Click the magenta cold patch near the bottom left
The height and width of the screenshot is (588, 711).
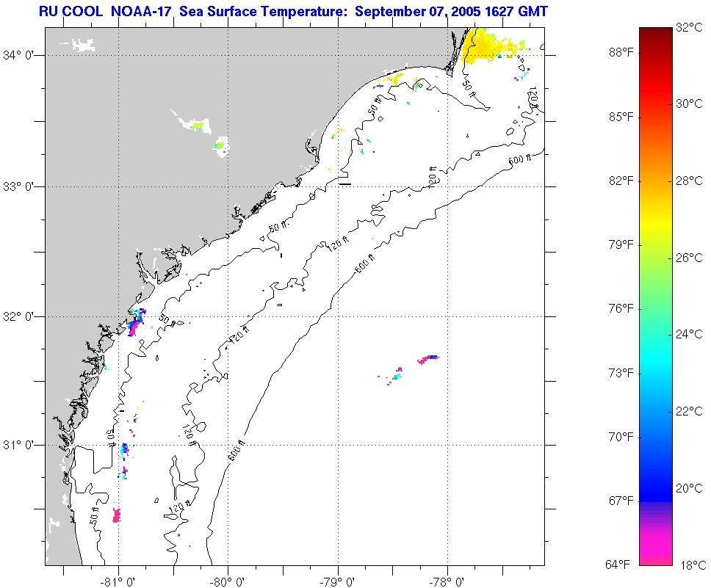click(116, 516)
